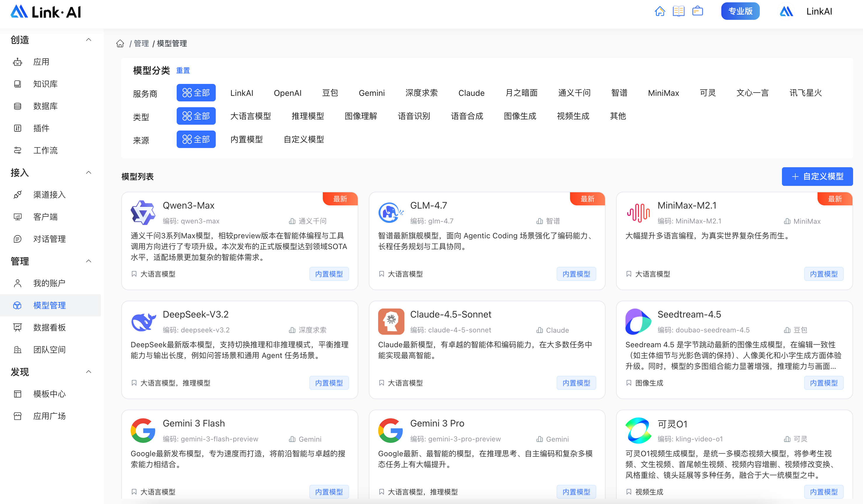Open 知识库 in the sidebar
The image size is (863, 504).
coord(45,84)
